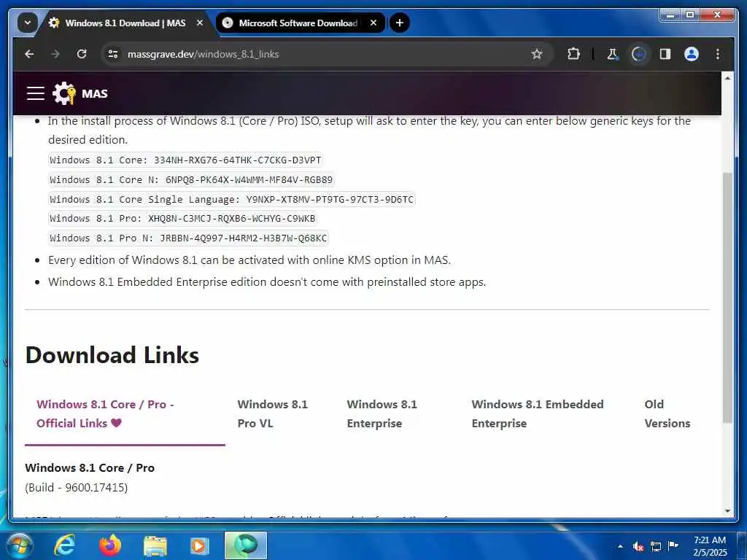This screenshot has height=560, width=747.
Task: Open the network tray icon
Action: [x=656, y=546]
